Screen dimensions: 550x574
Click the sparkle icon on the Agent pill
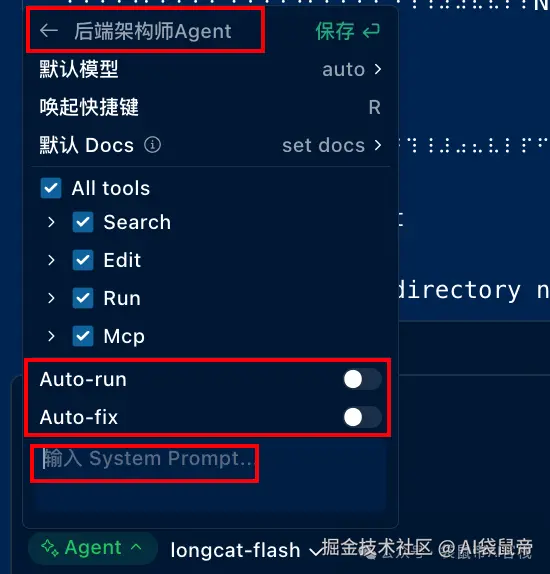coord(50,548)
